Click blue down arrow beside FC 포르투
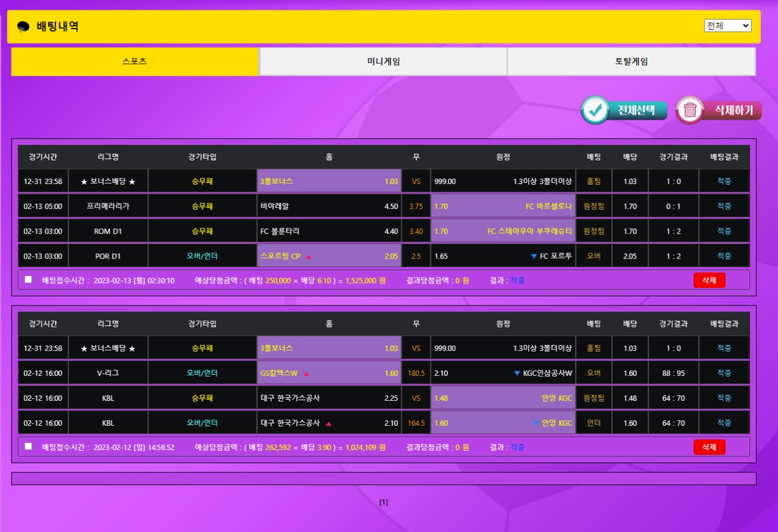Viewport: 778px width, 532px height. (x=534, y=256)
